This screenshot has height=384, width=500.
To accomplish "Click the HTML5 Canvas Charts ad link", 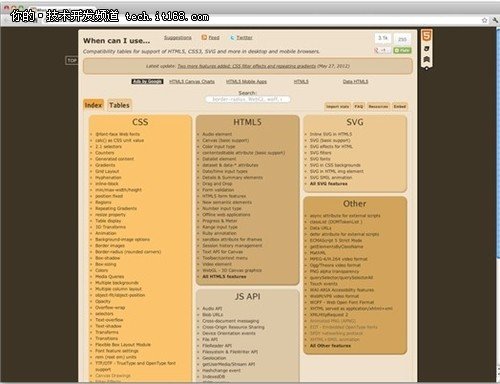I will pyautogui.click(x=192, y=81).
